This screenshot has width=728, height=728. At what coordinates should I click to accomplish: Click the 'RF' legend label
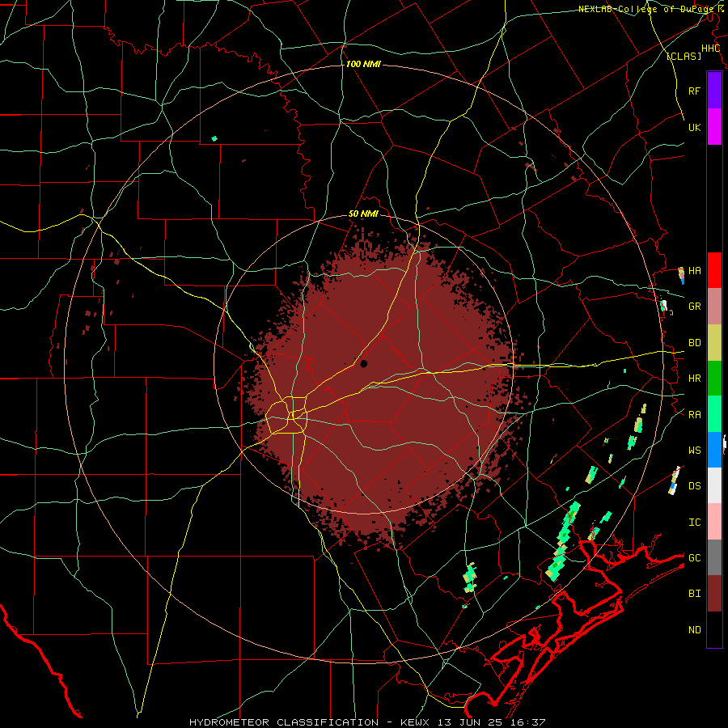[x=694, y=91]
